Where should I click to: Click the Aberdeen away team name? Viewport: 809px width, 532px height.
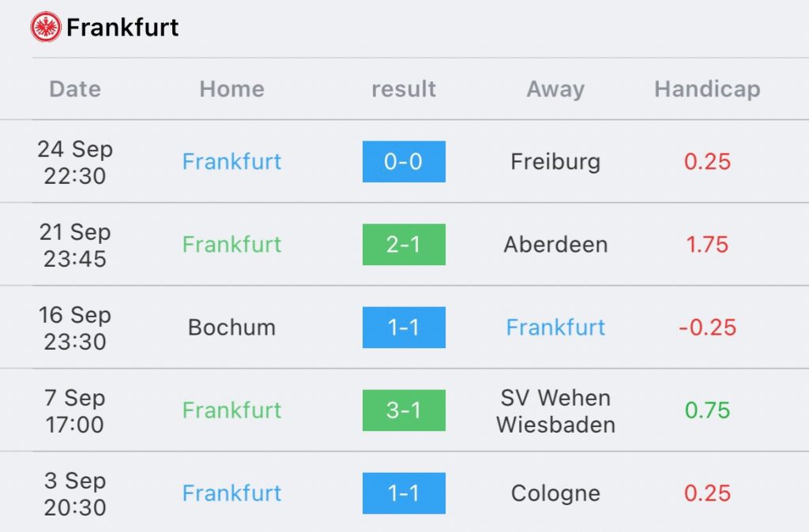(x=555, y=245)
